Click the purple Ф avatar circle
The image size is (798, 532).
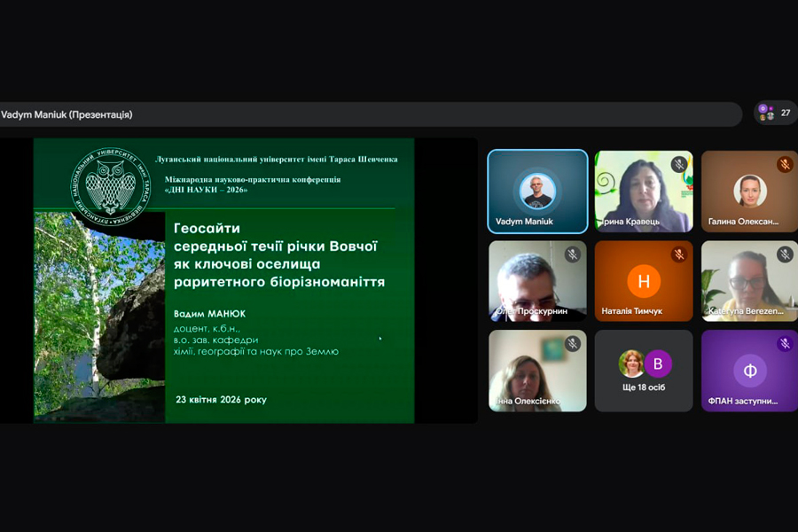click(749, 371)
